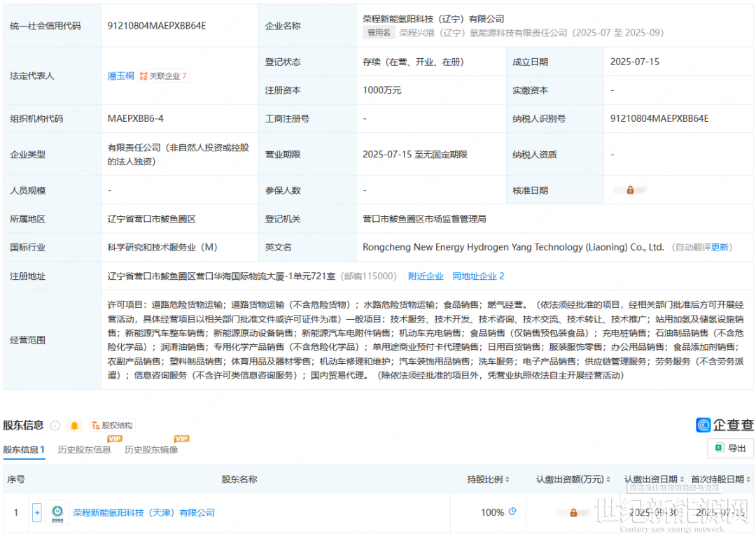
Task: Open the 股权结构 equity structure view
Action: click(111, 425)
